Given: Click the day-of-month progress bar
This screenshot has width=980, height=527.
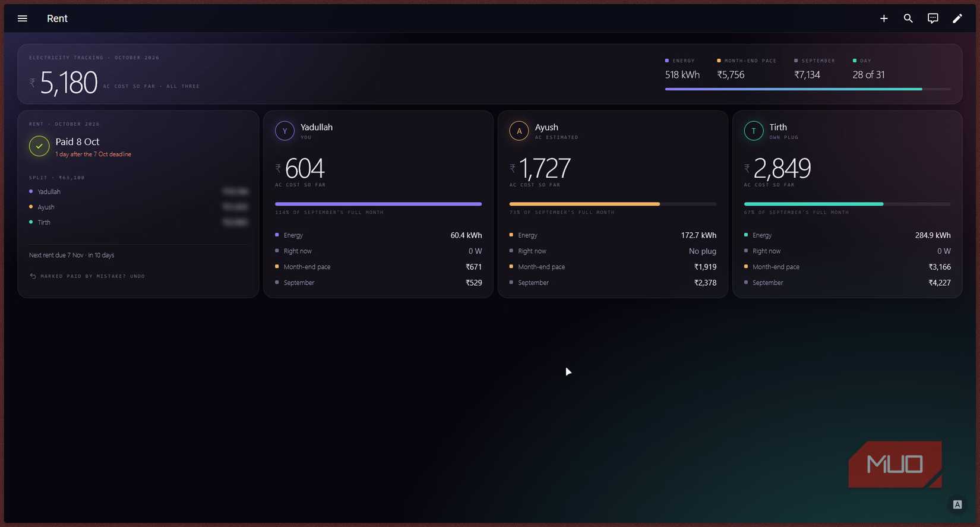Looking at the screenshot, I should 808,89.
